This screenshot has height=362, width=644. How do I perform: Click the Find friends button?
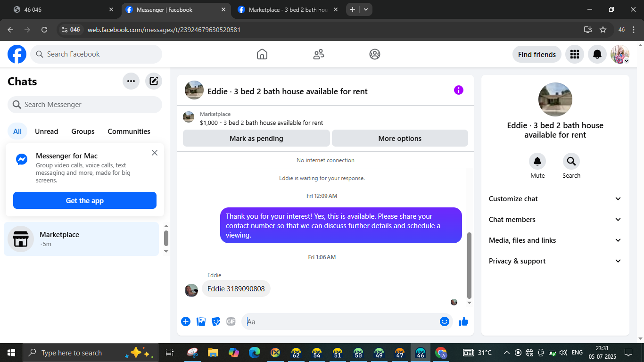pyautogui.click(x=537, y=54)
